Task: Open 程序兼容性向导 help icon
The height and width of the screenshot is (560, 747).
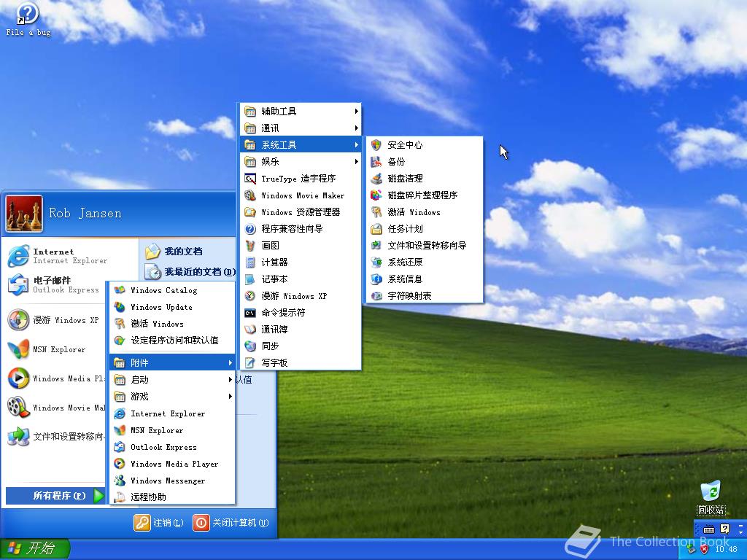Action: 250,229
